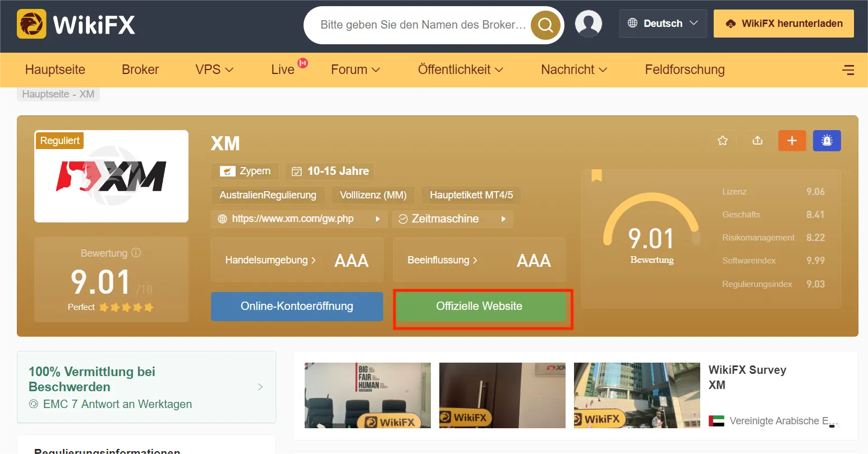This screenshot has height=454, width=868.
Task: Expand the VPS menu
Action: coord(214,70)
